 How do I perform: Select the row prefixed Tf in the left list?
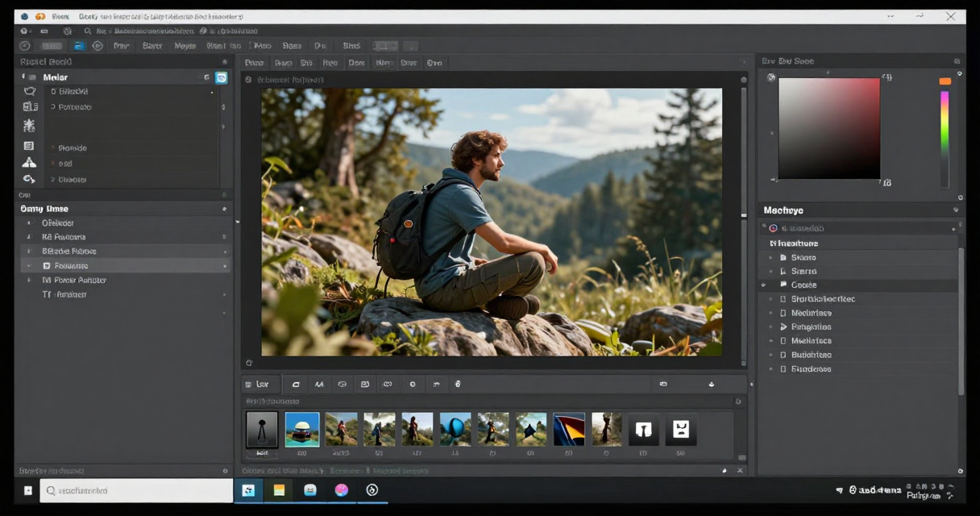(125, 294)
